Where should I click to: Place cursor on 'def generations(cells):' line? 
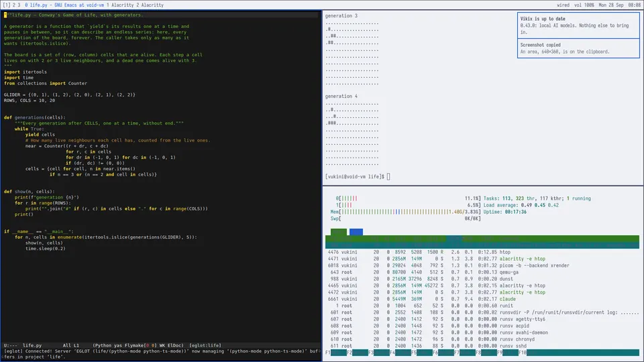pyautogui.click(x=34, y=117)
